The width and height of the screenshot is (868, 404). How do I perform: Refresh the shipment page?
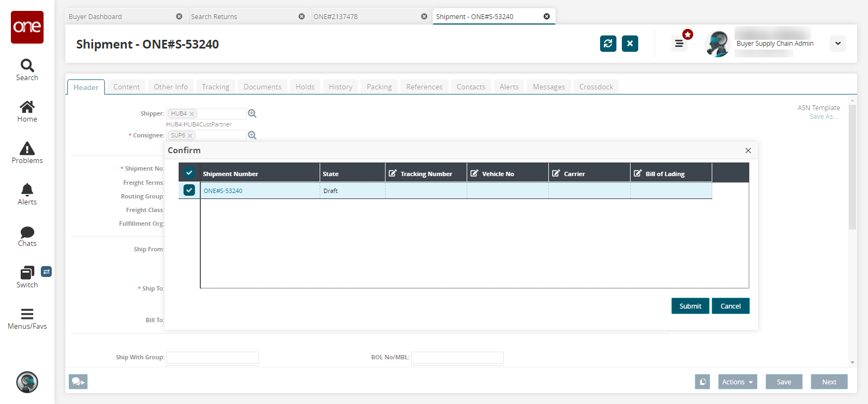608,44
